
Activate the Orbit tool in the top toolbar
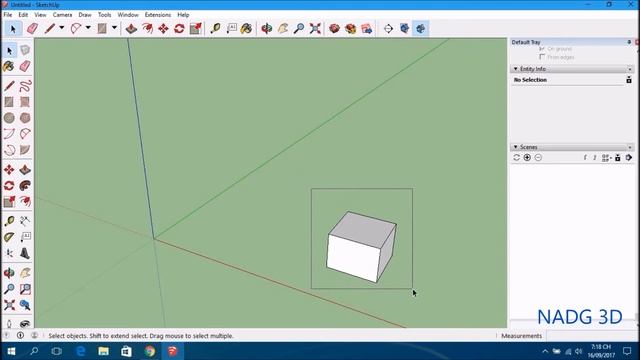[x=267, y=29]
